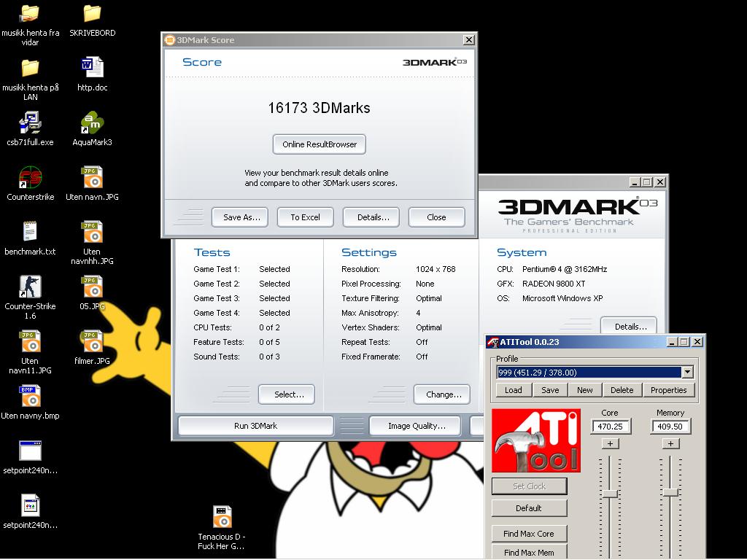Open System Details in 3DMark03 window
Image resolution: width=747 pixels, height=560 pixels.
[629, 326]
